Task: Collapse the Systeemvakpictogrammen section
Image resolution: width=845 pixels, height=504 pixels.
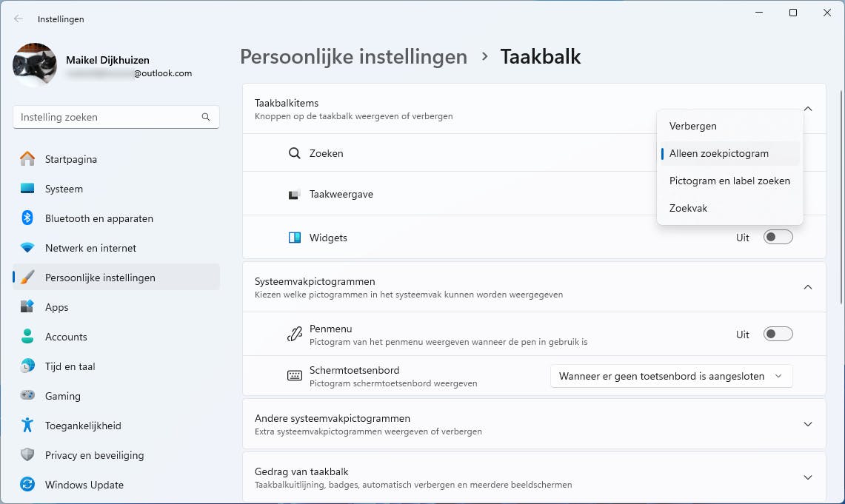Action: (x=808, y=287)
